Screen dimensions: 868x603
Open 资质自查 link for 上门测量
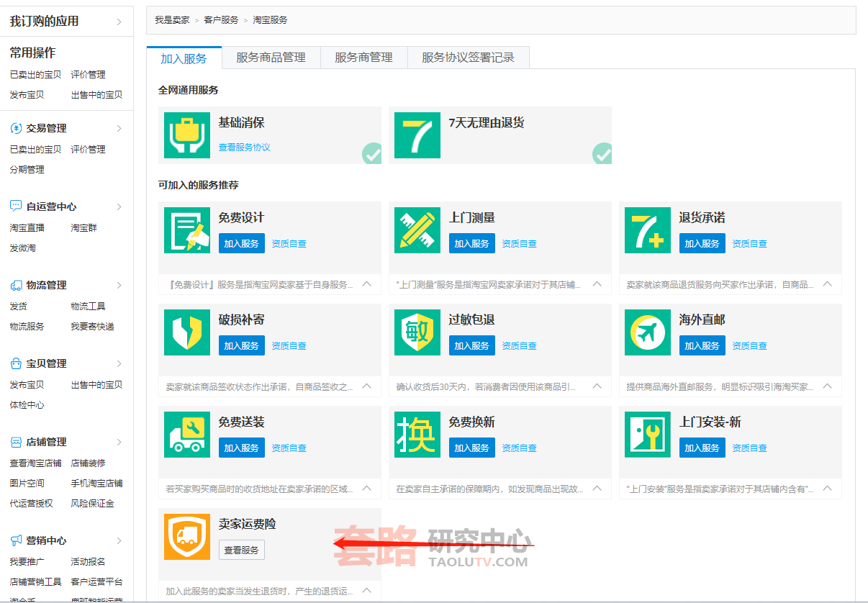520,244
